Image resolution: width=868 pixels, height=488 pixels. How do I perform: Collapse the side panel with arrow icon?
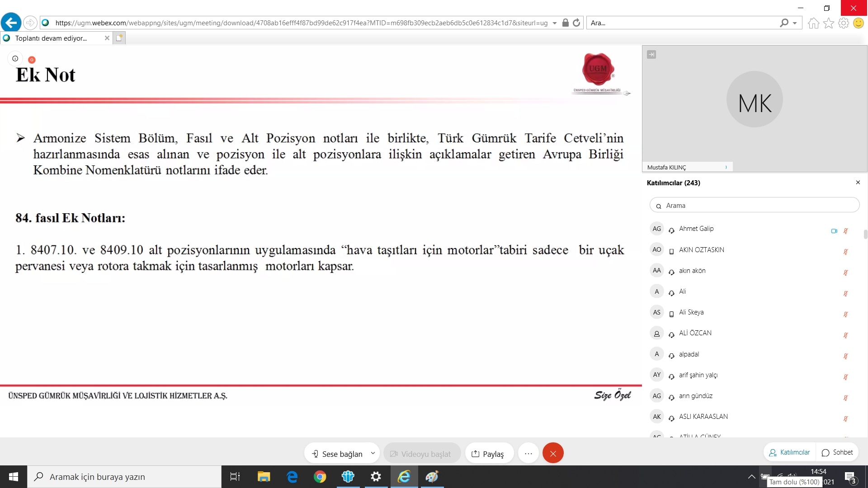[651, 55]
